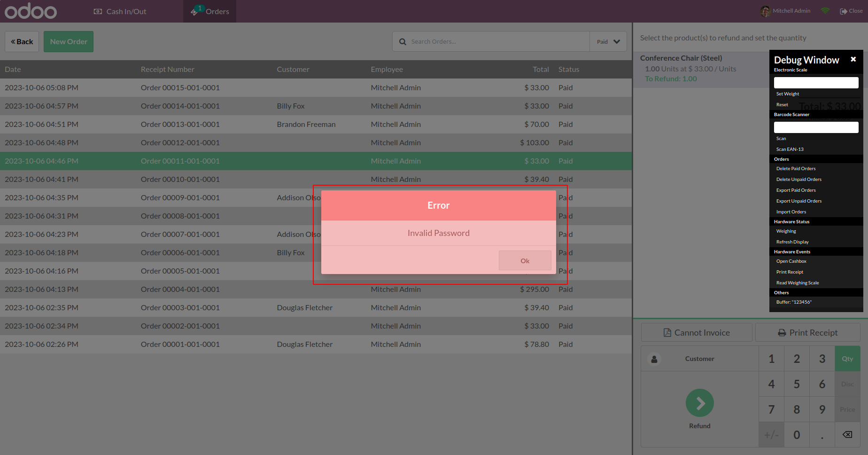Tap the numpad decimal point key
The height and width of the screenshot is (455, 868).
point(822,435)
